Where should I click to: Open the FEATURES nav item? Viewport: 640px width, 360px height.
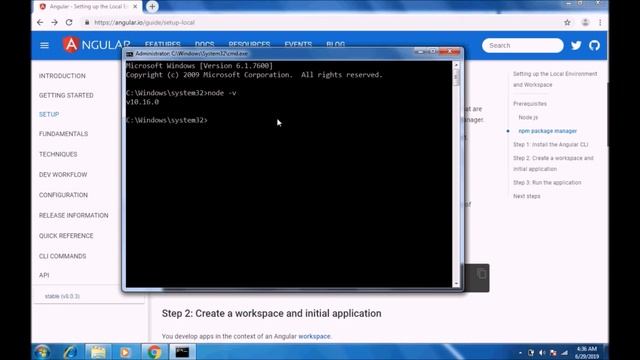pos(162,44)
